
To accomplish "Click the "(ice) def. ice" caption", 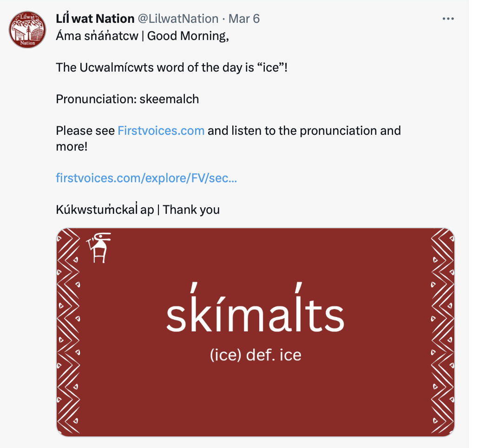I will point(256,356).
